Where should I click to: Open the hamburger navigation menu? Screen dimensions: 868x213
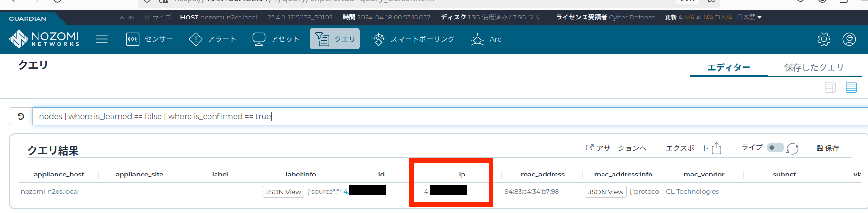[102, 39]
